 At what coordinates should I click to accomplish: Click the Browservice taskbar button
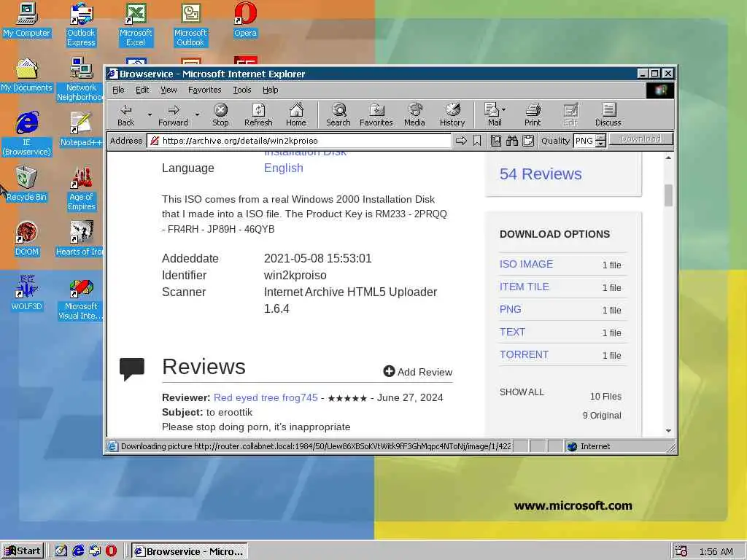(x=189, y=551)
